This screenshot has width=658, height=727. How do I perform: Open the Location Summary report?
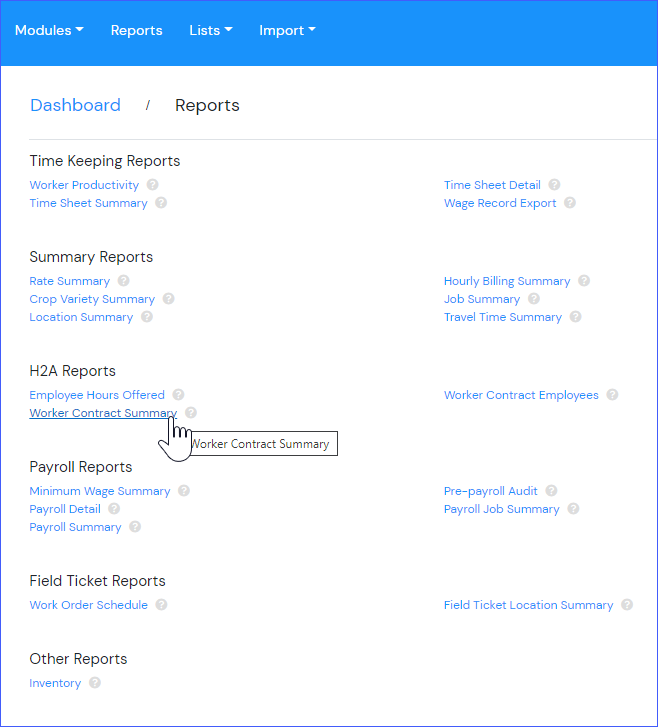tap(81, 317)
